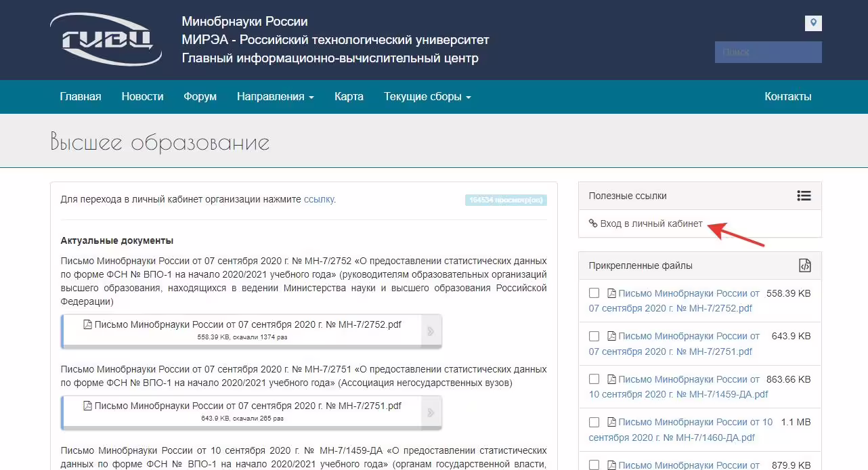Go to Главная page
The image size is (868, 470).
81,97
